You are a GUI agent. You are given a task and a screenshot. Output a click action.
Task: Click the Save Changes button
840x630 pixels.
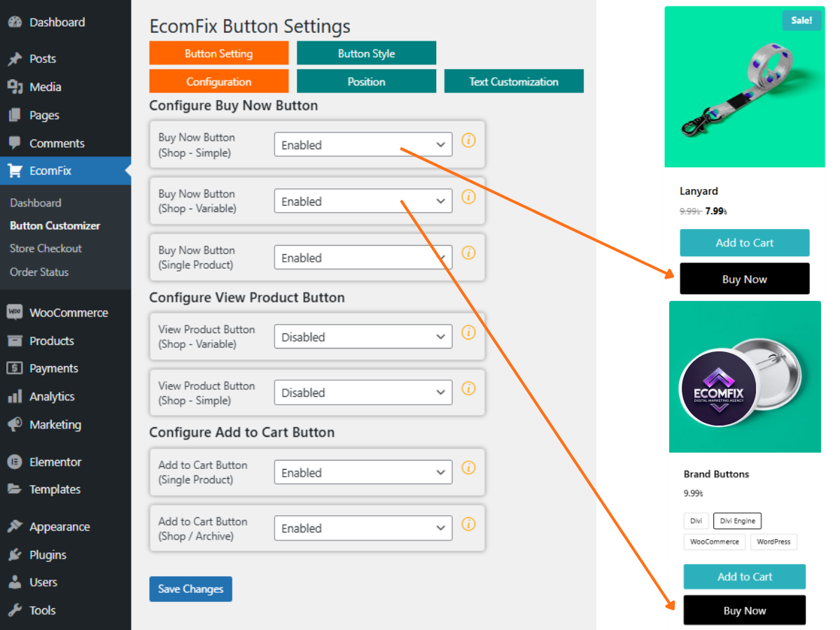190,589
